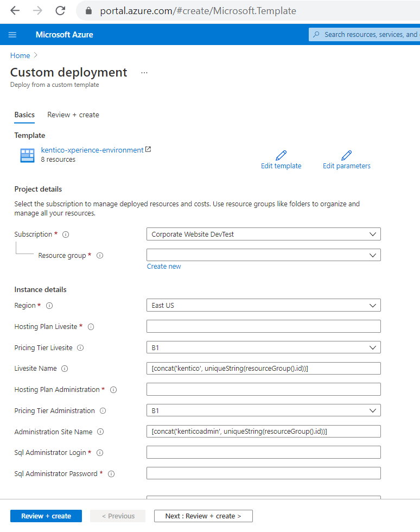Click the 'Deploy from a custom template' subtitle
Image resolution: width=420 pixels, height=532 pixels.
pos(55,85)
